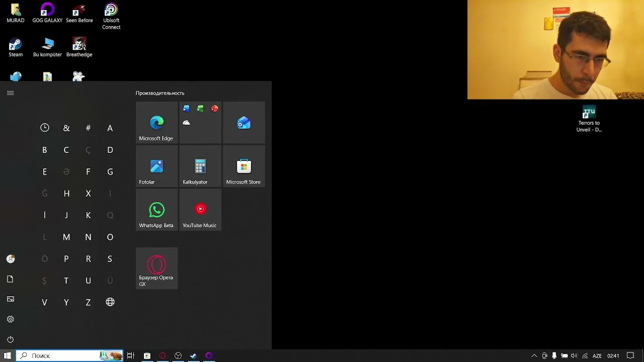Image resolution: width=644 pixels, height=362 pixels.
Task: Launch the WhatsApp Beta tile
Action: [156, 210]
